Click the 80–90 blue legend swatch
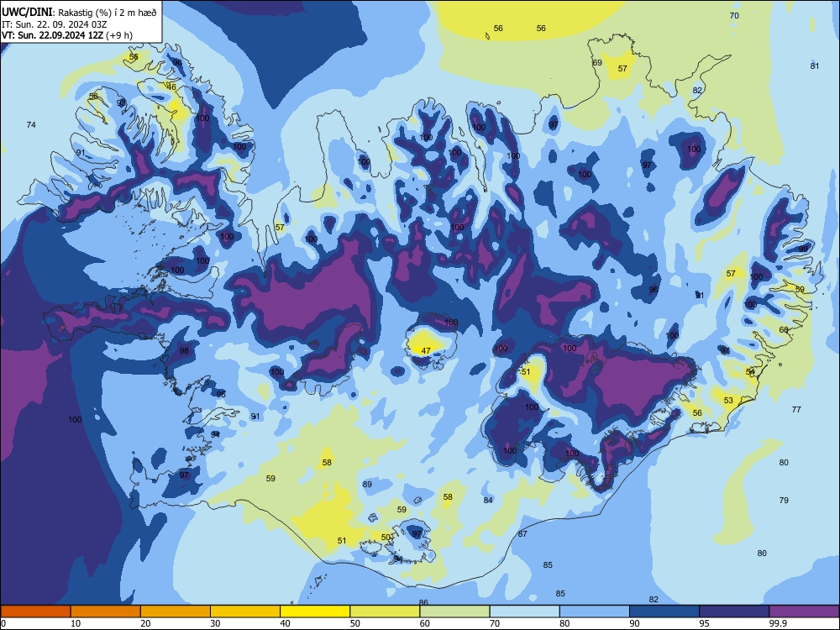The image size is (840, 630). pyautogui.click(x=595, y=612)
